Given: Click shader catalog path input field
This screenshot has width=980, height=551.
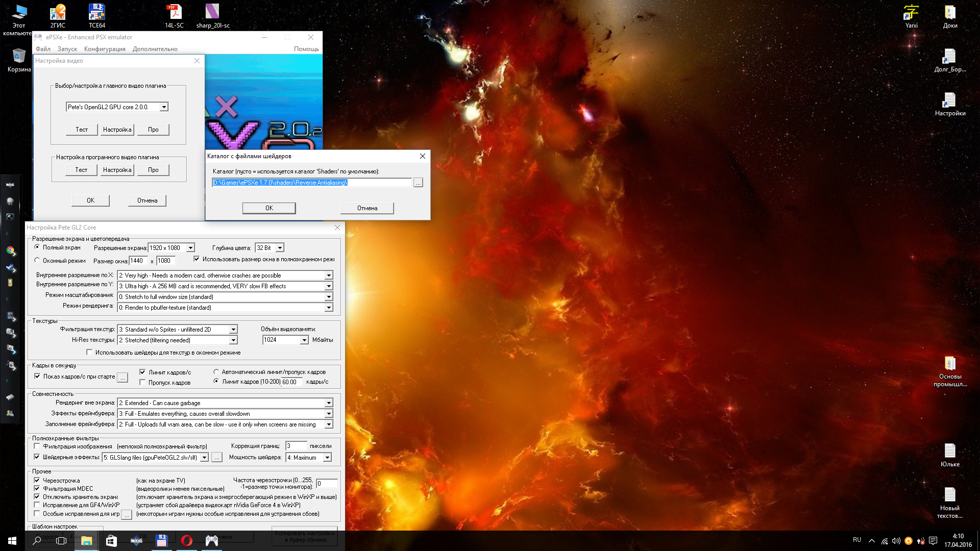Looking at the screenshot, I should pos(313,182).
